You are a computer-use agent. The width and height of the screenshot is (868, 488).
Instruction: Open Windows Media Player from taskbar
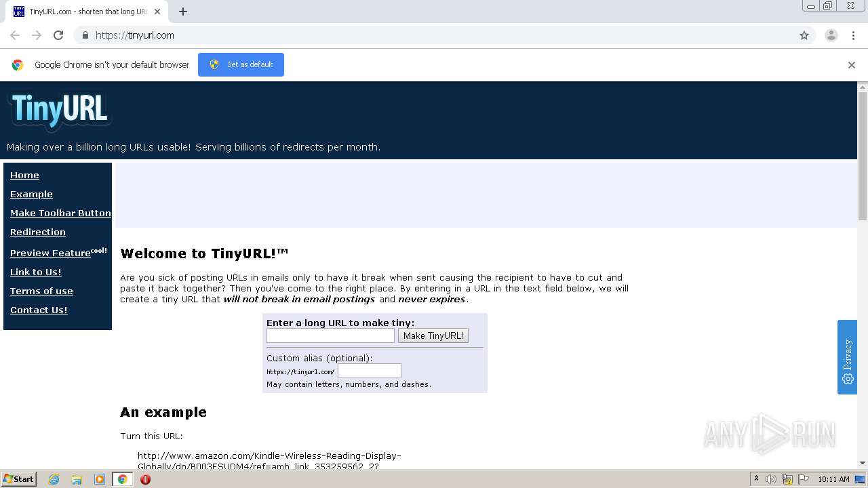pos(100,479)
